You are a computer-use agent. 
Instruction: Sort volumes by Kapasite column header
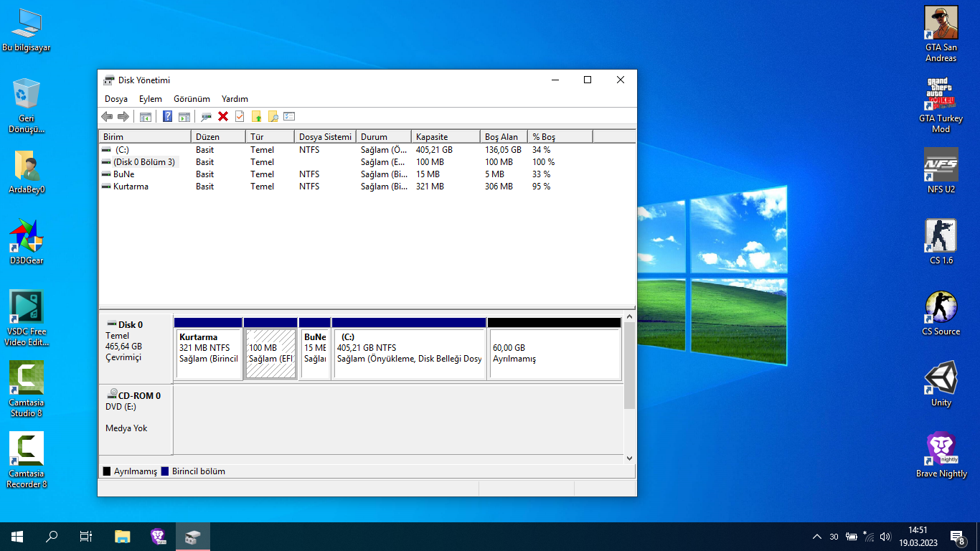445,136
